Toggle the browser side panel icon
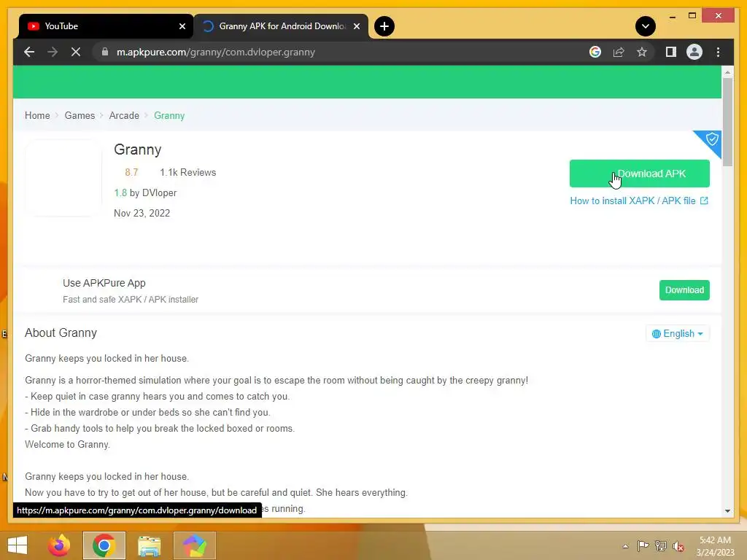Screen dimensions: 747x560 (671, 52)
